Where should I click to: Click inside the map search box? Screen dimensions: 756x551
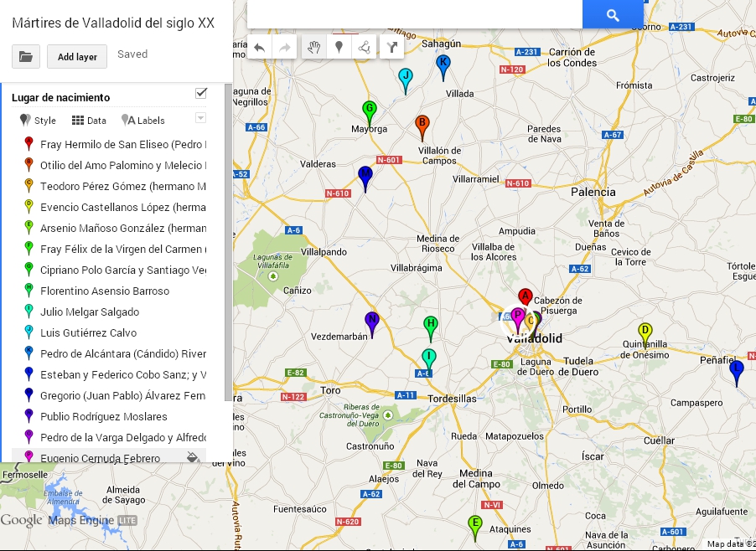(x=415, y=14)
